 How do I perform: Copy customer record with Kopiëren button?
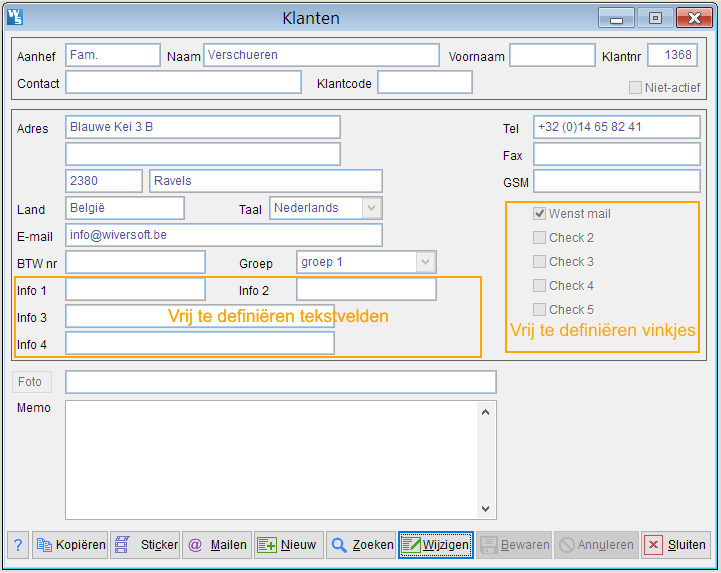70,545
